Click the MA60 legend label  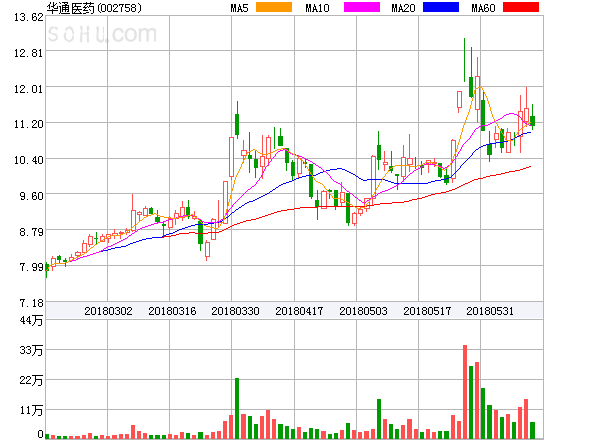tap(483, 8)
